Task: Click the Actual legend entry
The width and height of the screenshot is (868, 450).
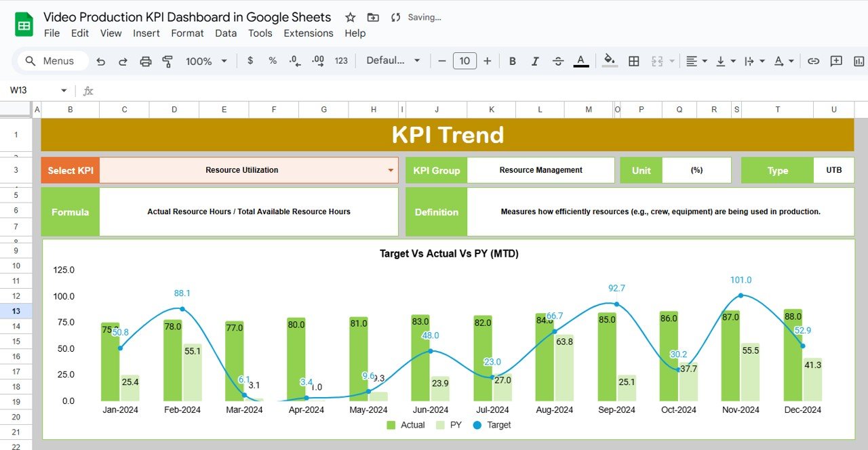Action: pos(406,425)
